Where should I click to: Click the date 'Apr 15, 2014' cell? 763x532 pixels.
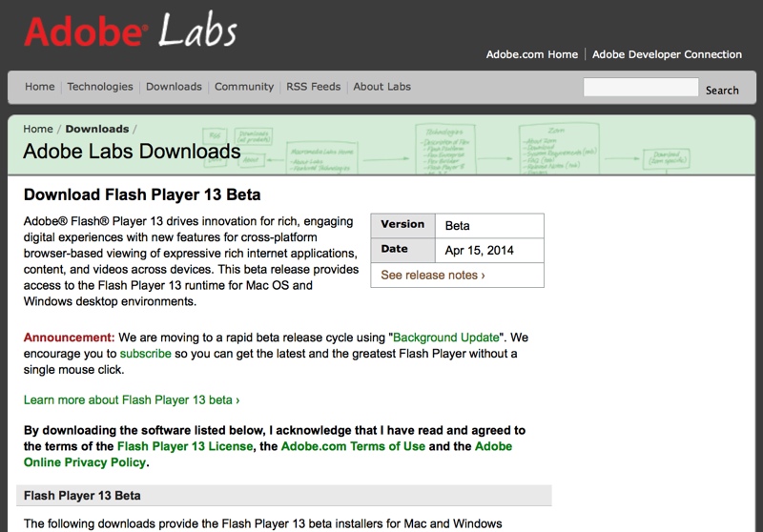pos(489,251)
